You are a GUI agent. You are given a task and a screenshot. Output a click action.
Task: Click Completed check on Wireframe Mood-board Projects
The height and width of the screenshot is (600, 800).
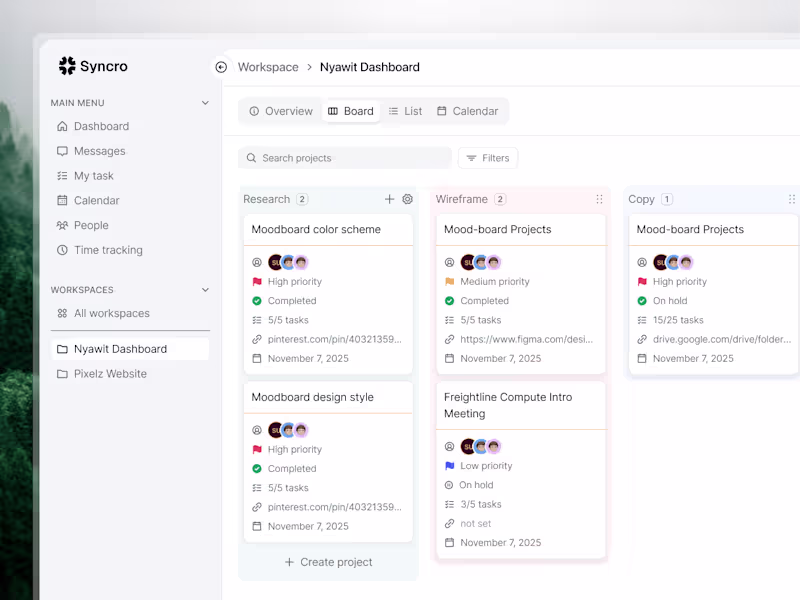coord(449,301)
